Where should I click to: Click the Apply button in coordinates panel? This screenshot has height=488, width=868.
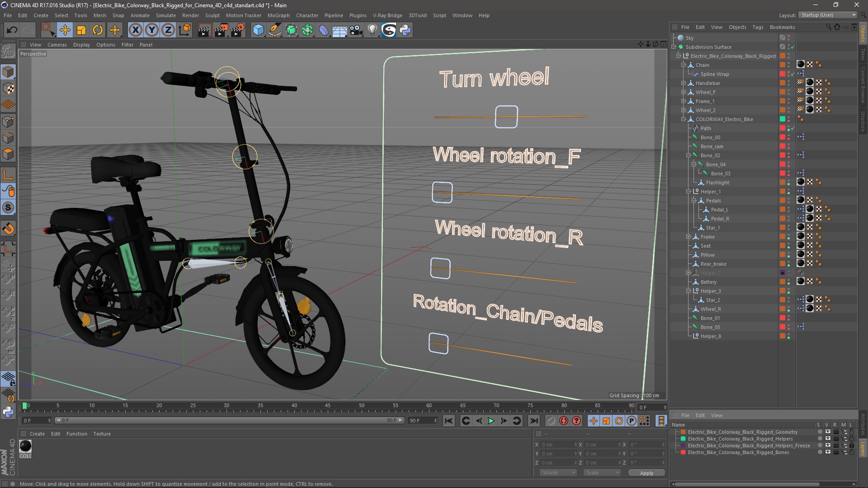(x=646, y=473)
